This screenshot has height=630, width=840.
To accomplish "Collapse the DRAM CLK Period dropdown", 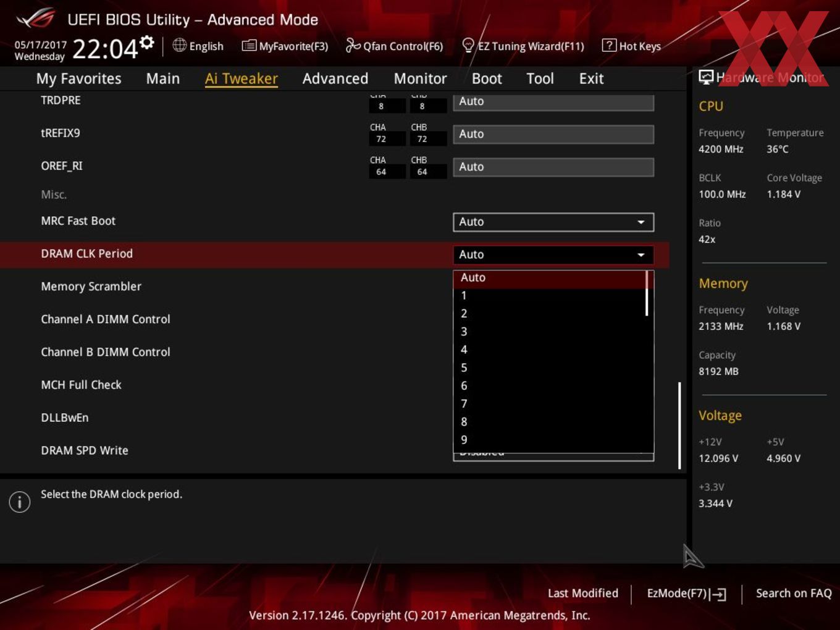I will point(553,254).
